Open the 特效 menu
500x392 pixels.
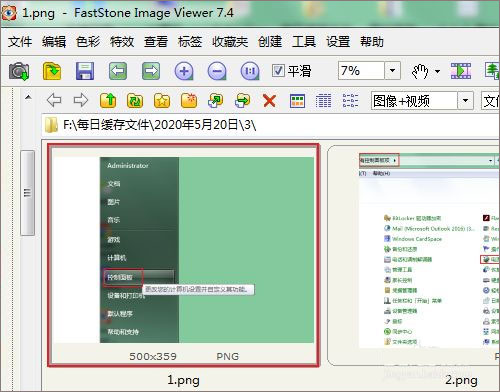coord(122,42)
